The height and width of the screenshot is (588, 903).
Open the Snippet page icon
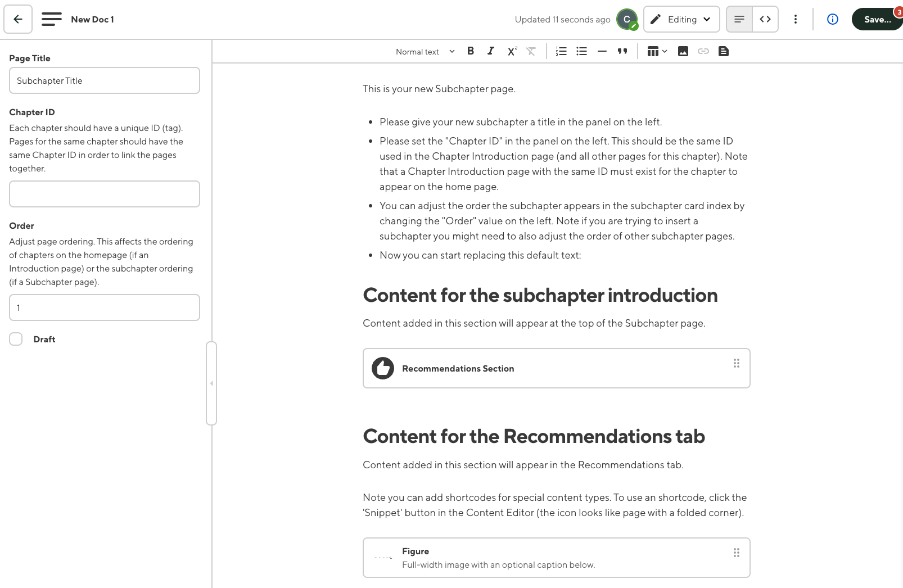(x=724, y=51)
